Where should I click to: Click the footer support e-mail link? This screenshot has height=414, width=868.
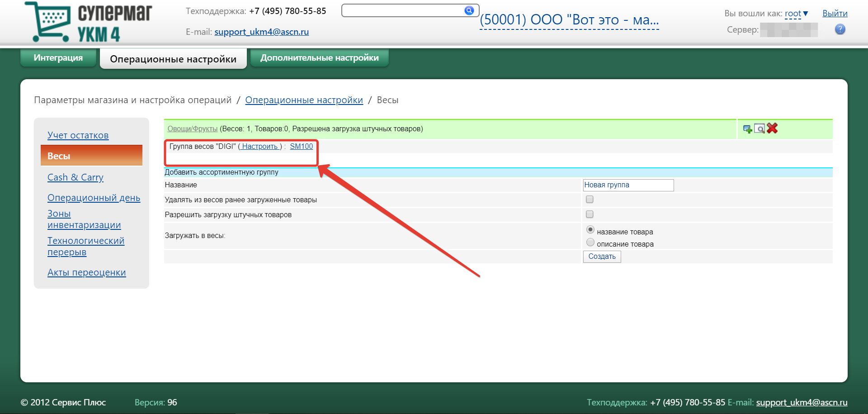tap(802, 402)
